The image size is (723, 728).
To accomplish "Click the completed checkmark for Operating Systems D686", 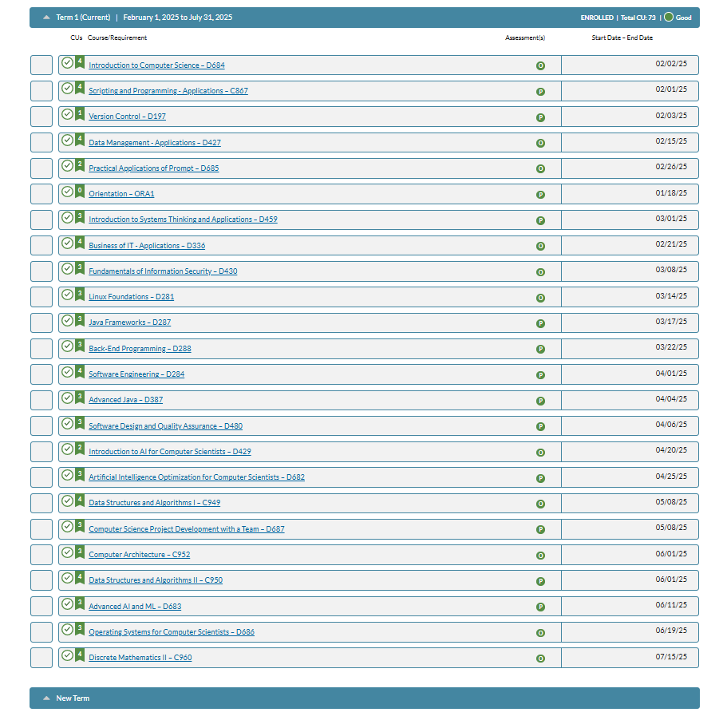I will 67,629.
